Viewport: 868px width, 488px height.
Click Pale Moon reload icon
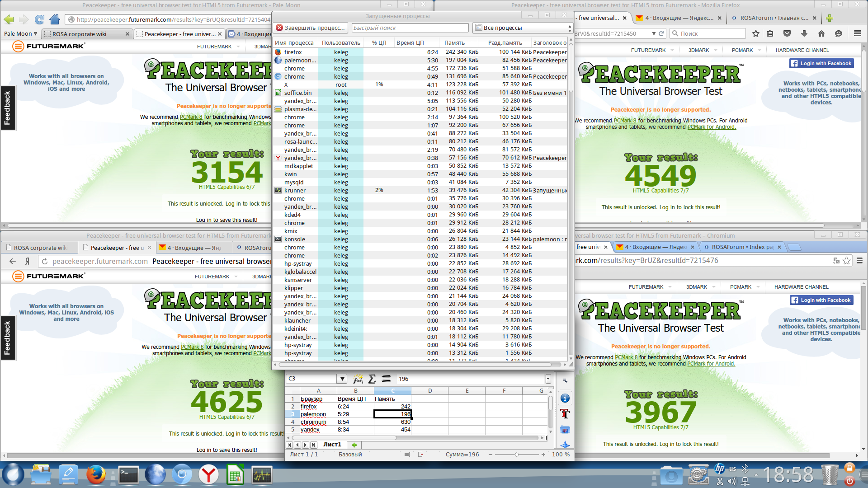39,19
